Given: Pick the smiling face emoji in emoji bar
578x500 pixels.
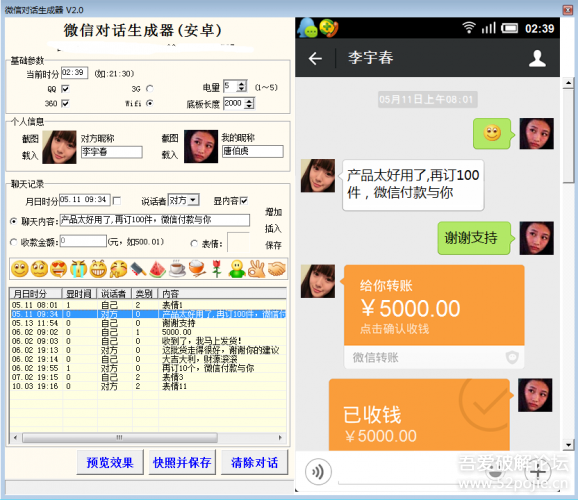Looking at the screenshot, I should coord(20,268).
